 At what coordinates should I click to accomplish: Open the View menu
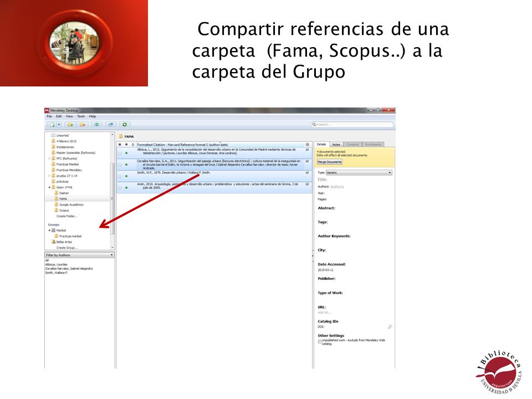pos(69,116)
